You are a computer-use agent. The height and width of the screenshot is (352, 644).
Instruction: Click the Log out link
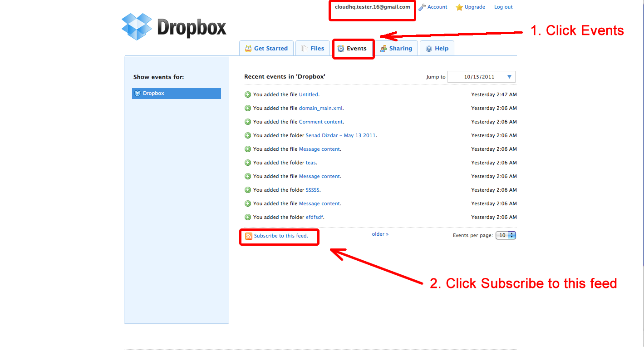coord(503,7)
